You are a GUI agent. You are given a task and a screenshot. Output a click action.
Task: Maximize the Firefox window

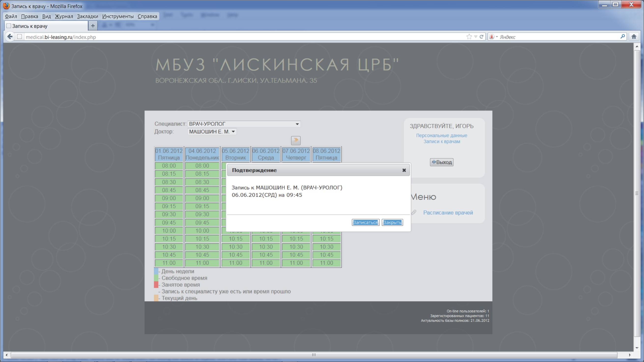(615, 4)
